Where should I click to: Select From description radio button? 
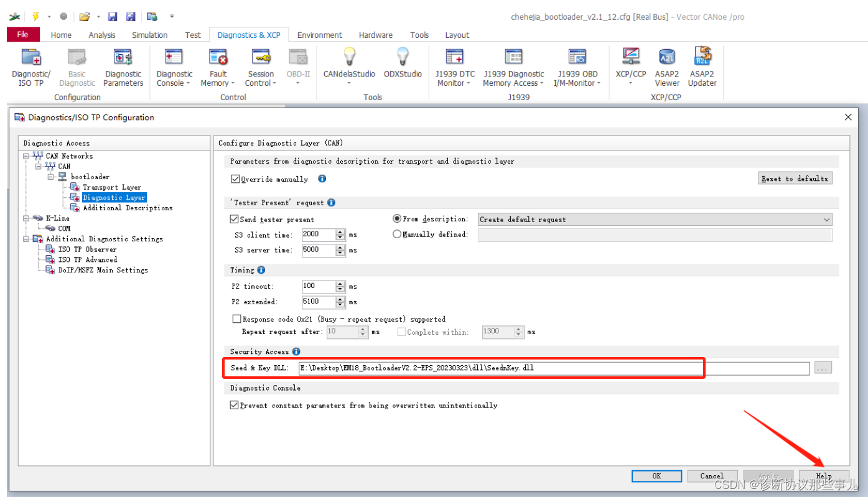(x=397, y=219)
